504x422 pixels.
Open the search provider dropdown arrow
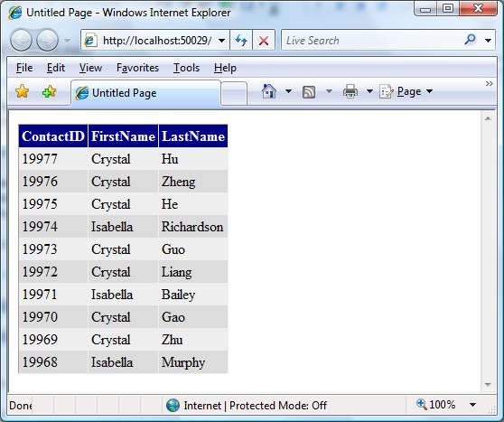488,40
